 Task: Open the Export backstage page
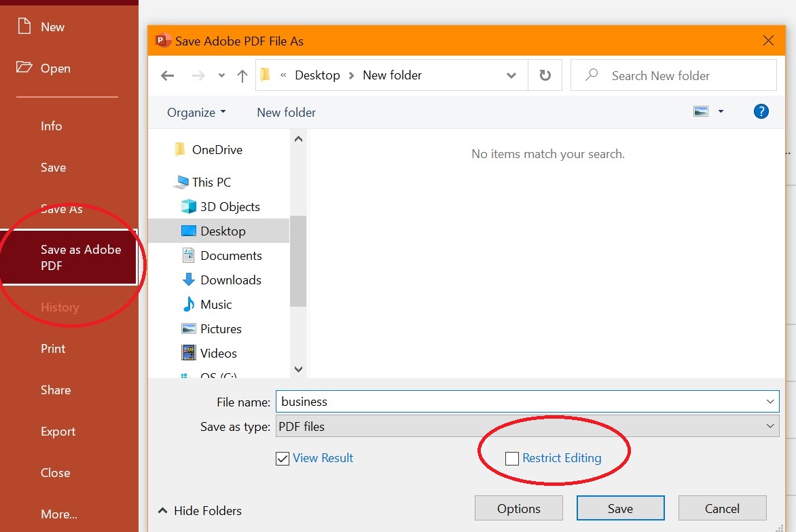pyautogui.click(x=58, y=431)
